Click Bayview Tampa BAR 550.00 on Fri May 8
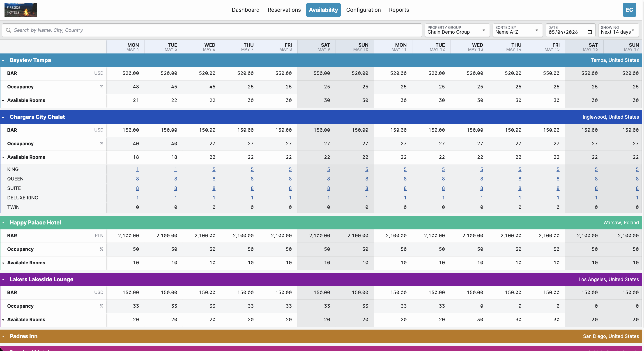644x351 pixels. (x=283, y=73)
